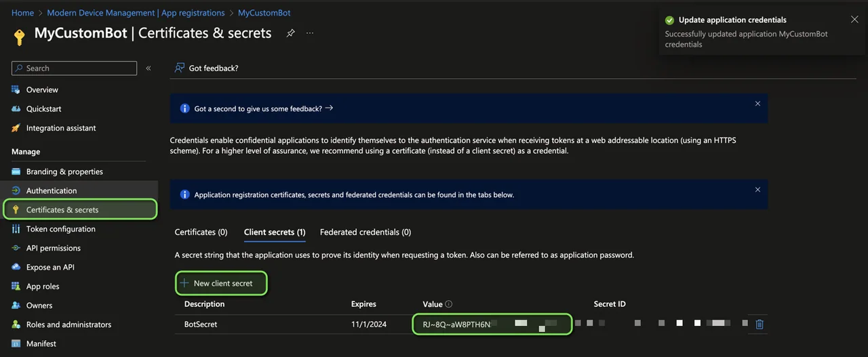Open Branding & properties menu item

[x=64, y=171]
